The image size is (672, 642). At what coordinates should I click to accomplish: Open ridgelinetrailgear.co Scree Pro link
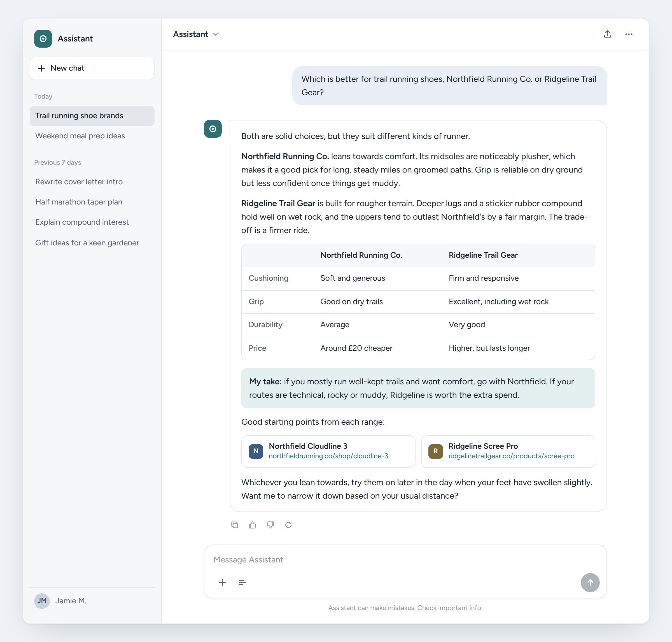(512, 456)
